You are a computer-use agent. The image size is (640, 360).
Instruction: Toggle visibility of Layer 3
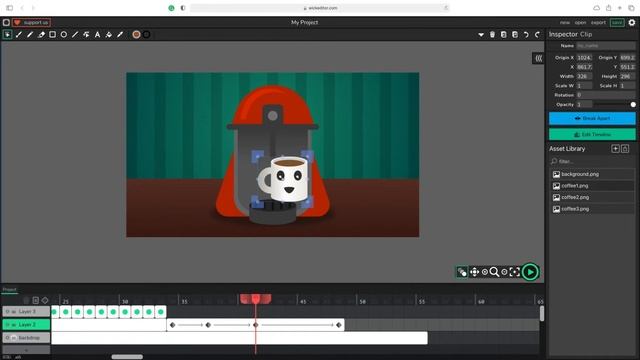[7, 311]
